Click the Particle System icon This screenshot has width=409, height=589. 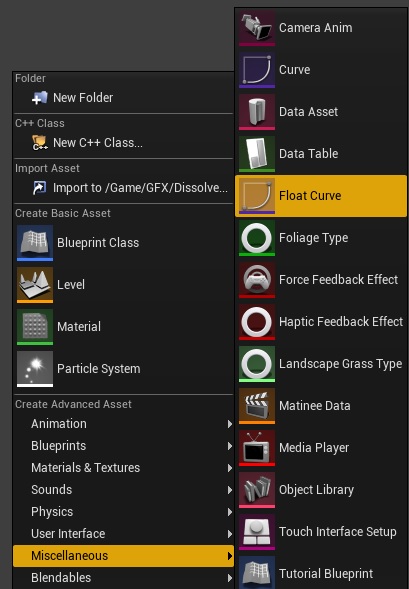coord(35,369)
